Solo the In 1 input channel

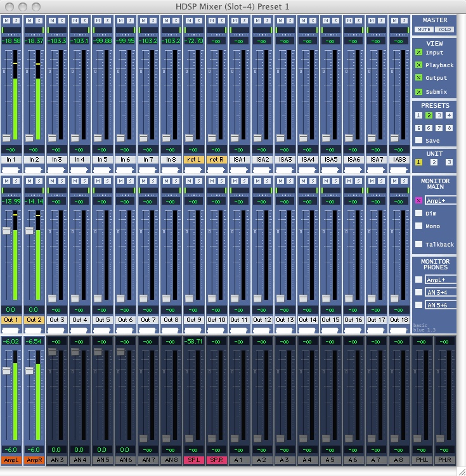16,20
